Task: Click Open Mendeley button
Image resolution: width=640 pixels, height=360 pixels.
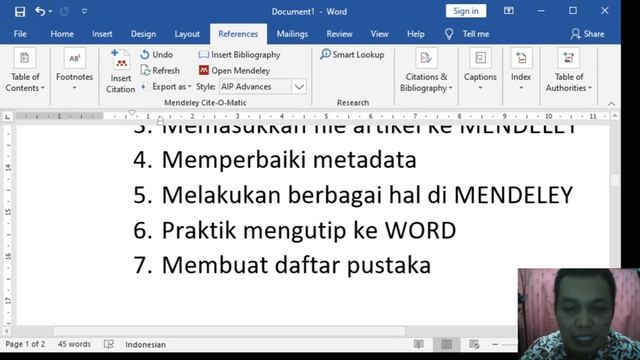Action: 234,71
